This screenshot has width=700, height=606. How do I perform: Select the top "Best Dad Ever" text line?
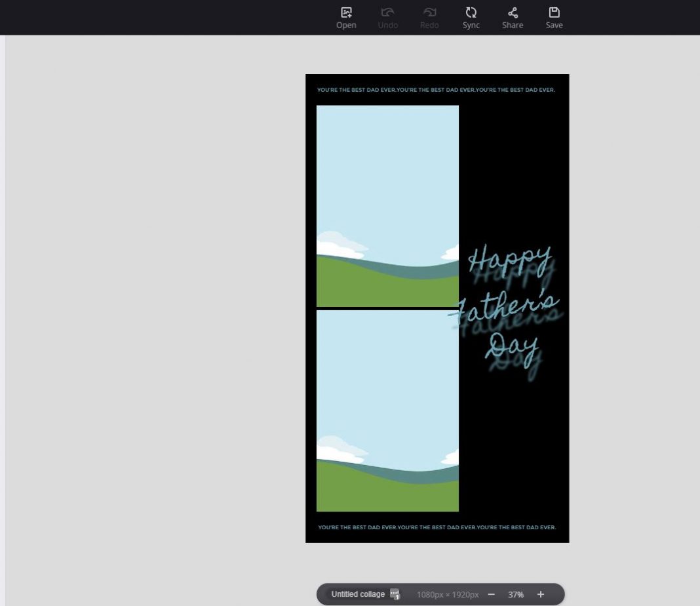436,90
